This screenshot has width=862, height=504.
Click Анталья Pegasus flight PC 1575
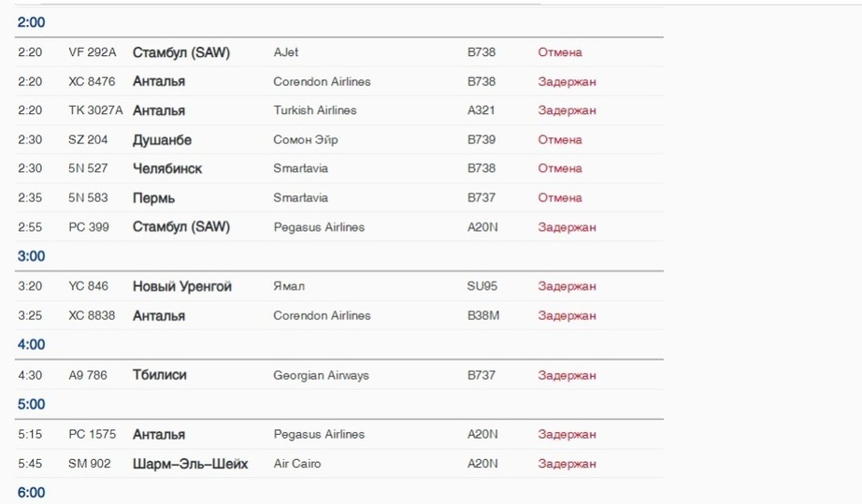click(159, 434)
